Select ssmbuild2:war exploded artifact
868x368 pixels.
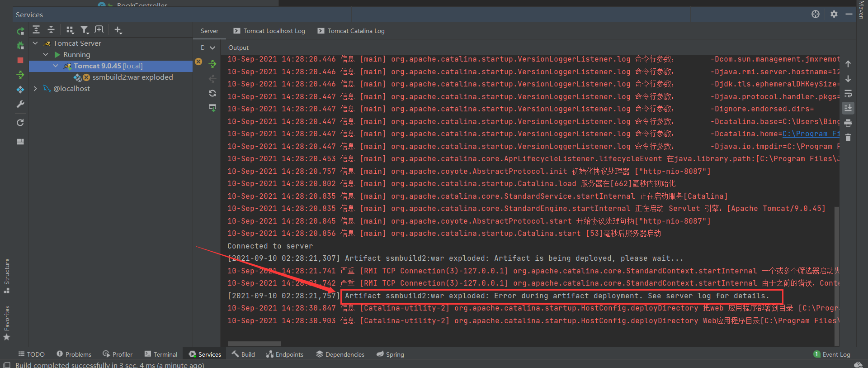click(132, 77)
